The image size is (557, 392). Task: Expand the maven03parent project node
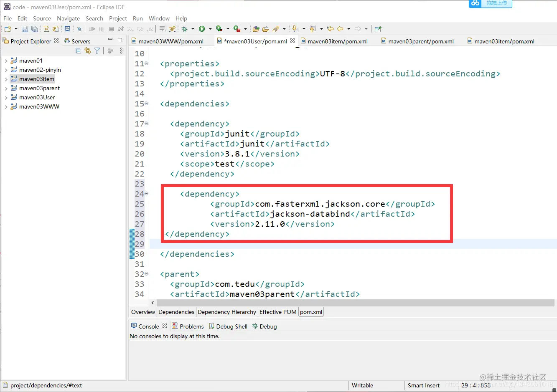pos(6,89)
